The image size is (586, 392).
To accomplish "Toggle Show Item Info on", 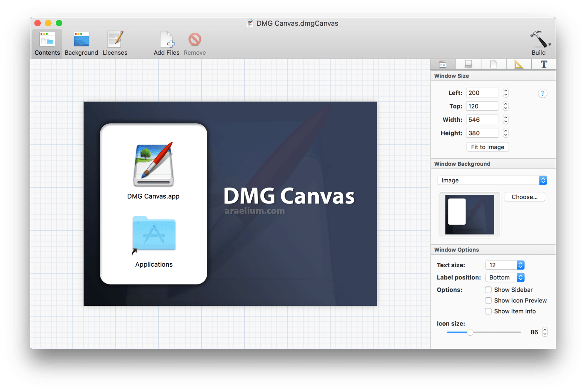I will click(488, 311).
